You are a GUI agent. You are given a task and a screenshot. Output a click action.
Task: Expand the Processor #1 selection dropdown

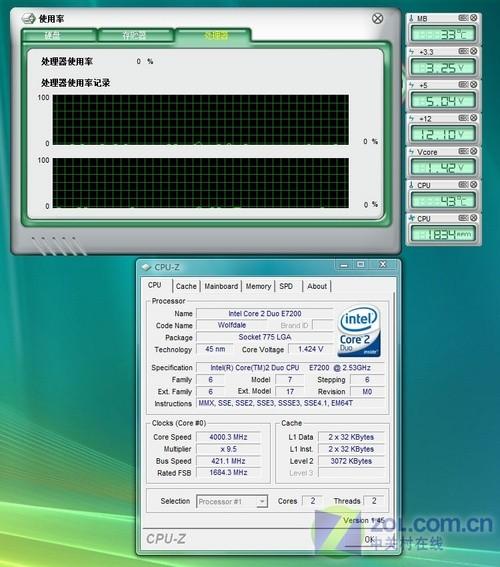click(x=262, y=502)
